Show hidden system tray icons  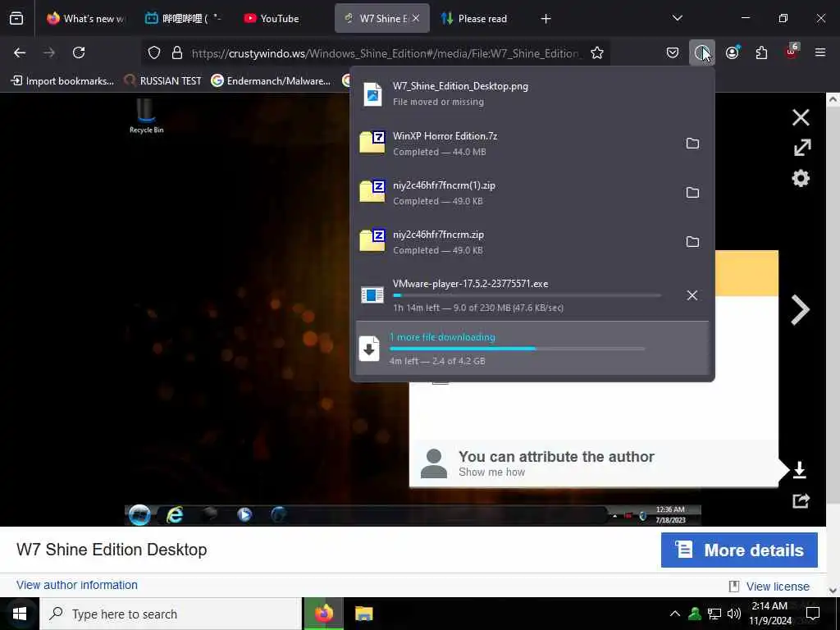675,614
